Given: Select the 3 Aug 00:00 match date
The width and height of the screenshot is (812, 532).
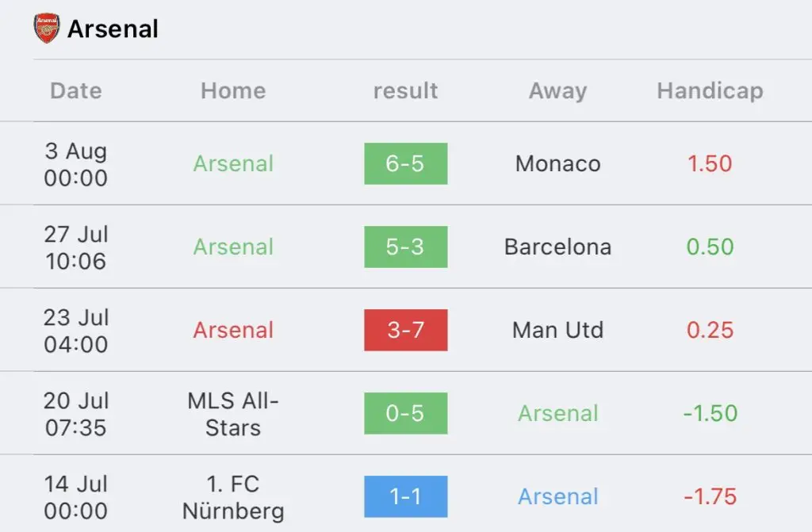Looking at the screenshot, I should tap(76, 164).
